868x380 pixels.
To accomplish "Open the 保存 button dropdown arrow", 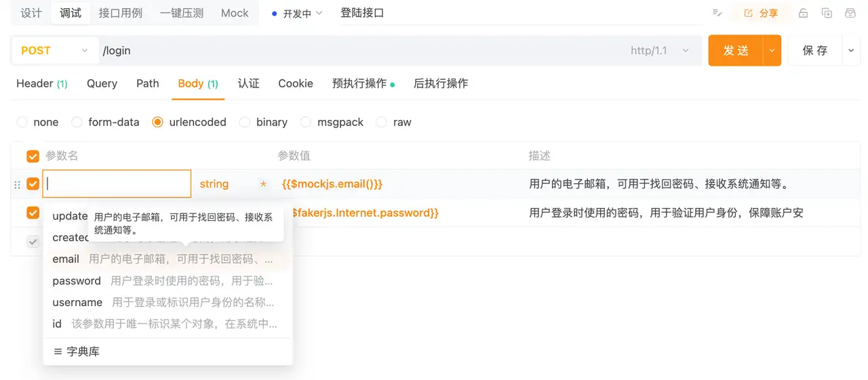I will (x=851, y=50).
